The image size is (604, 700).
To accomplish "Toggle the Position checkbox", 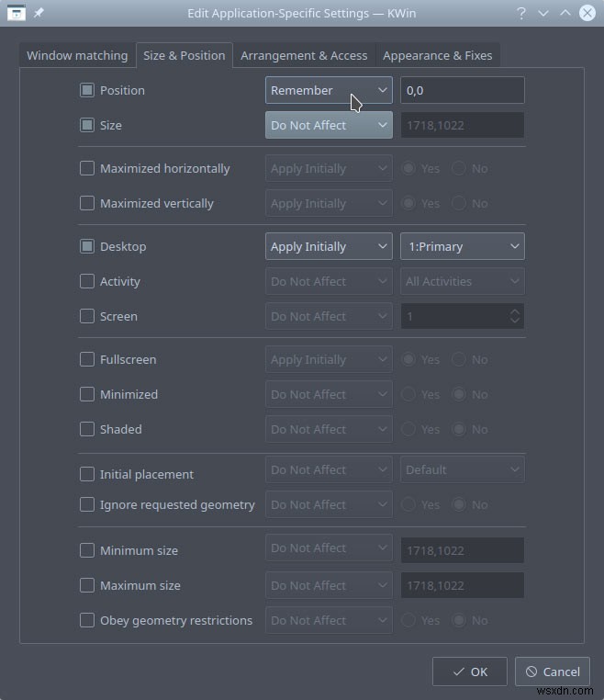I will [87, 90].
